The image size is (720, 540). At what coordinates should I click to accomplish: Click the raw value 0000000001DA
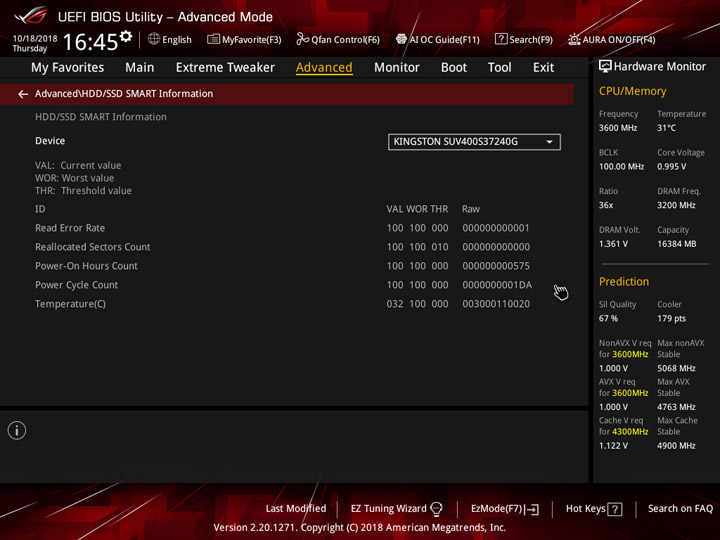tap(497, 285)
